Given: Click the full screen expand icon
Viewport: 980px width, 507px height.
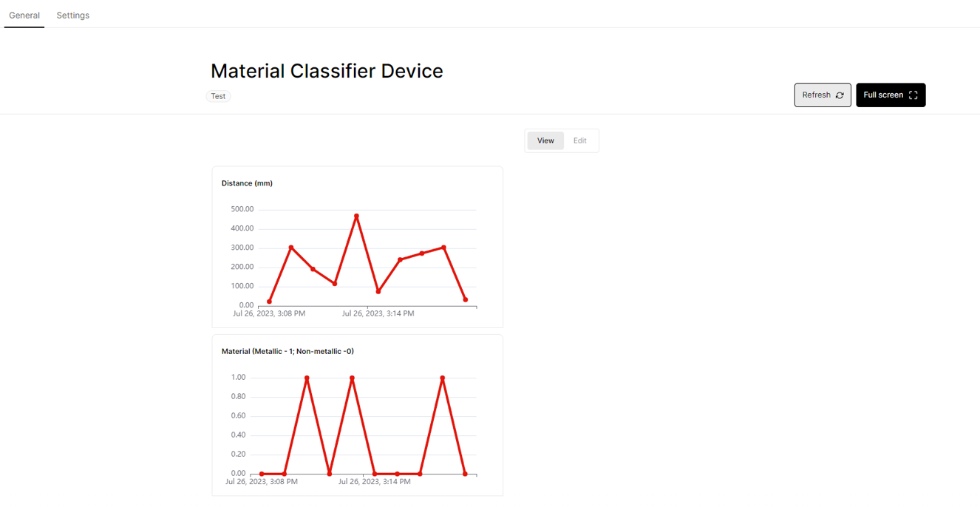Looking at the screenshot, I should pos(913,95).
